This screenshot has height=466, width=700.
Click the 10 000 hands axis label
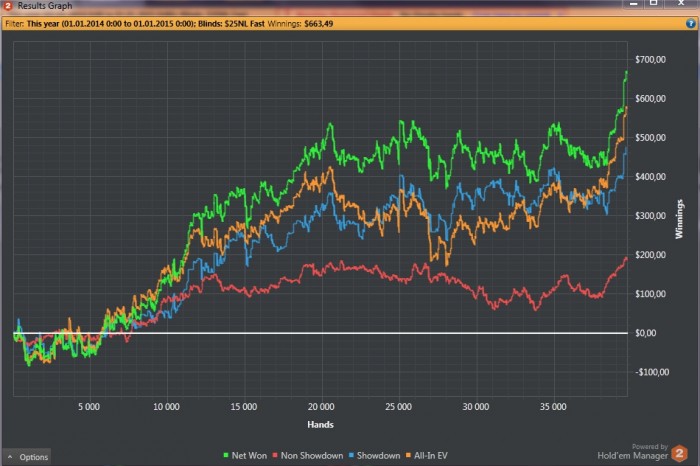pos(166,407)
